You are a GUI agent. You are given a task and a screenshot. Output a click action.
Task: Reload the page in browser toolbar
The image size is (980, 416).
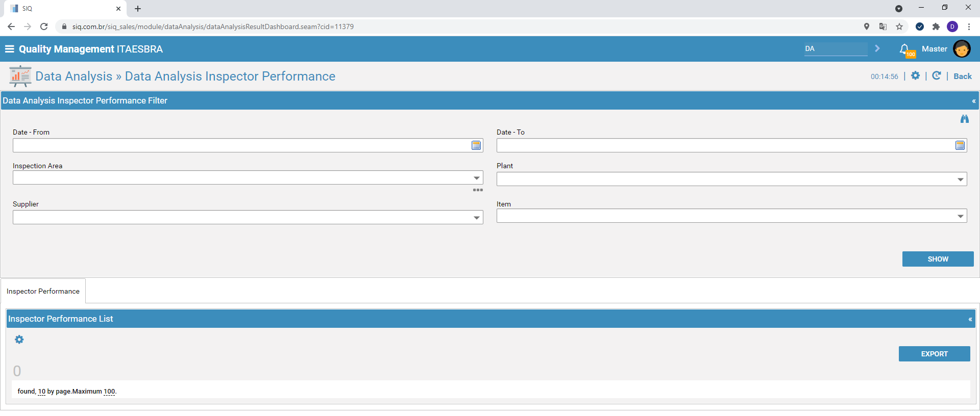click(44, 27)
